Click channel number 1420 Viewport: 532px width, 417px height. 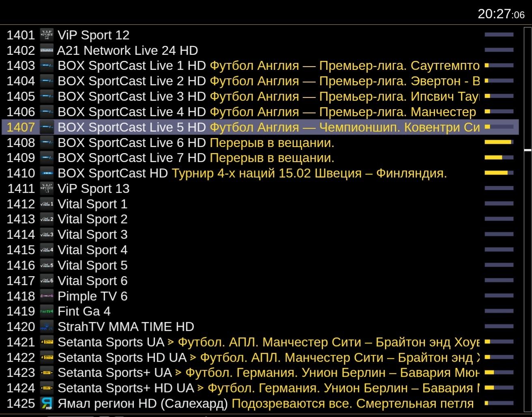click(x=21, y=327)
